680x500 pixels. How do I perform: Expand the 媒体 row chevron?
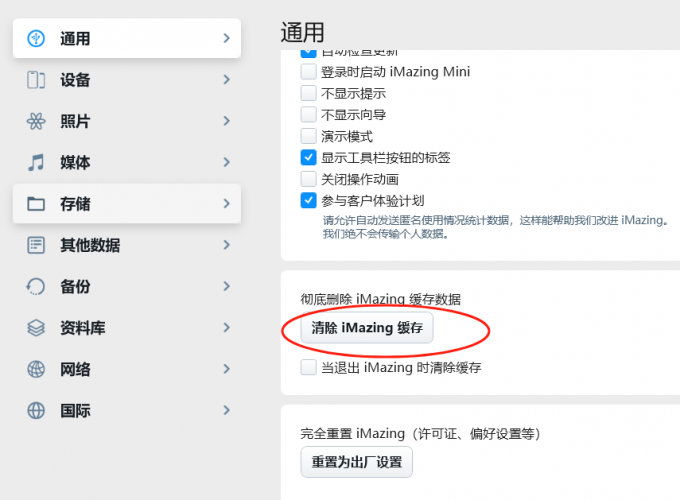[x=226, y=162]
